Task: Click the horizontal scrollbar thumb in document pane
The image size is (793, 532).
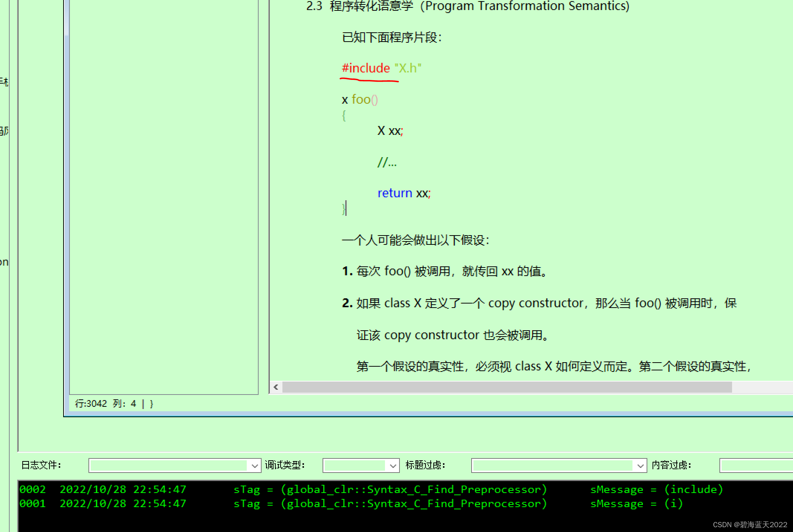Action: [x=507, y=387]
